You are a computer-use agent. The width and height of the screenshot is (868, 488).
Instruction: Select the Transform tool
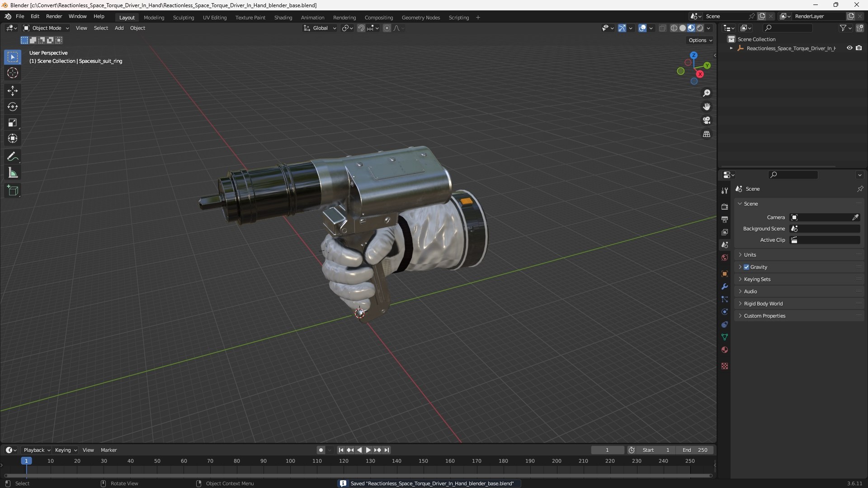(x=13, y=138)
